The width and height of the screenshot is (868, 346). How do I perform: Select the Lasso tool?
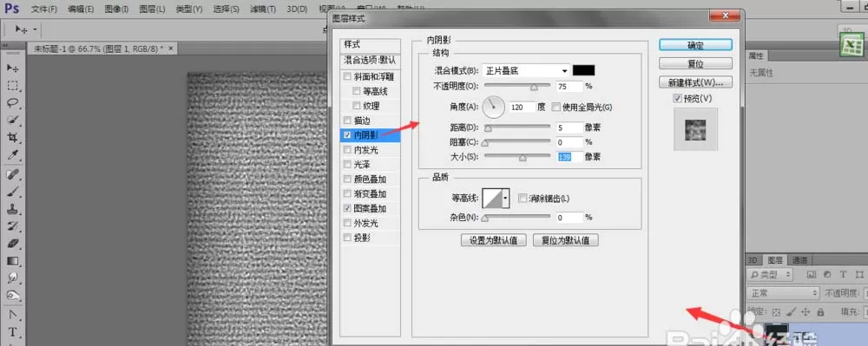[x=13, y=103]
